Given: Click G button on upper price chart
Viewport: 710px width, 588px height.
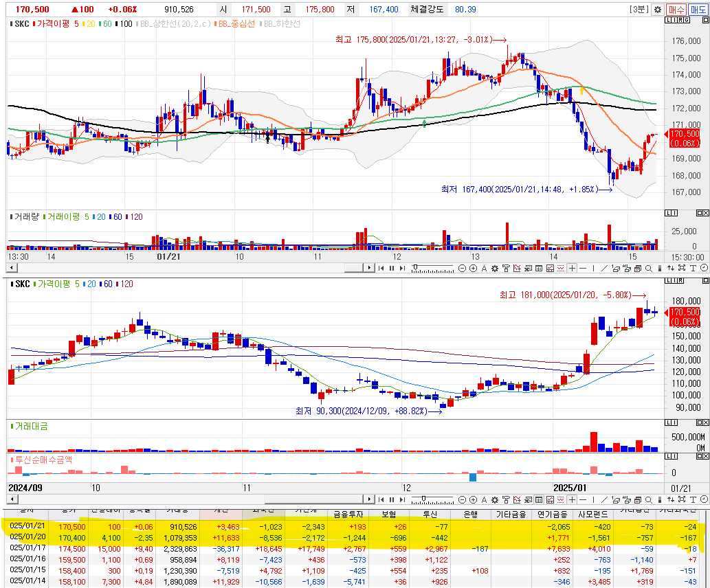Looking at the screenshot, I should pyautogui.click(x=687, y=20).
